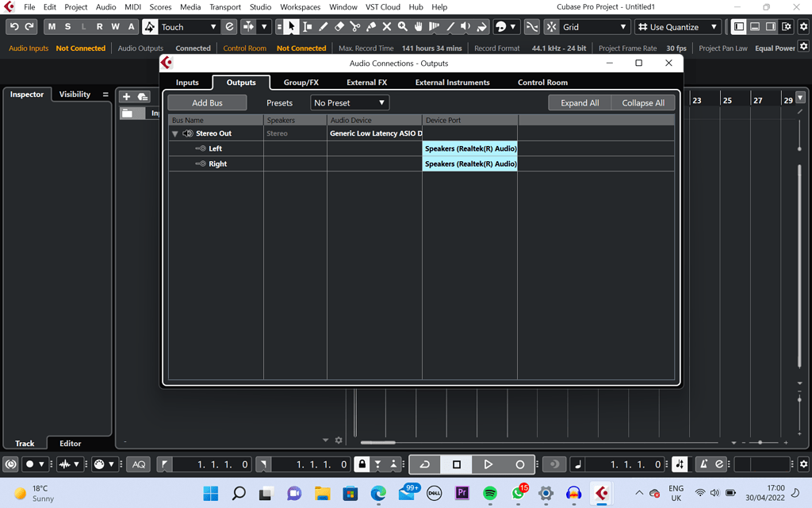The height and width of the screenshot is (508, 812).
Task: Click transport bar setup gear icon
Action: coord(804,464)
